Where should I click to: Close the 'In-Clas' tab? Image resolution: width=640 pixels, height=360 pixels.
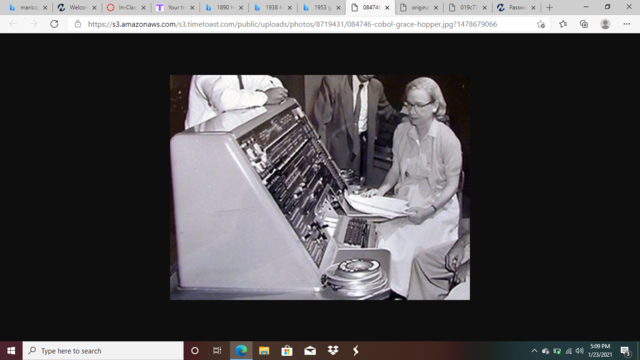(143, 8)
